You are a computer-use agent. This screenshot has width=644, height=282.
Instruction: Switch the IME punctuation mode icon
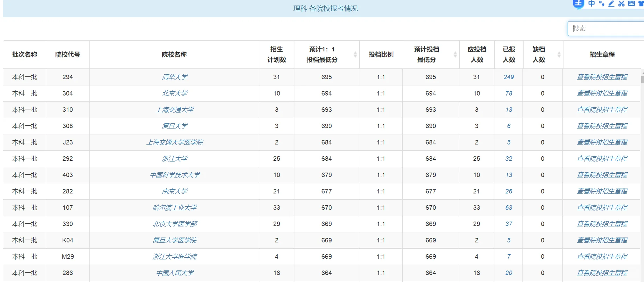point(602,3)
